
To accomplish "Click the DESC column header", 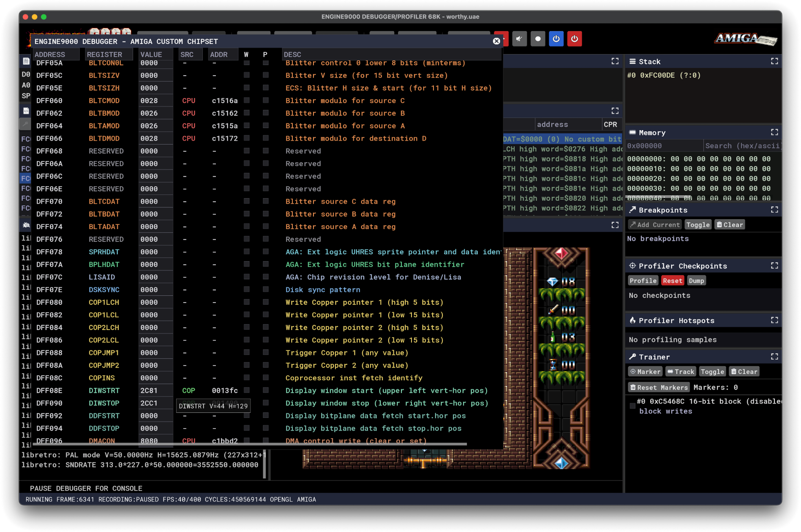I will (x=392, y=55).
